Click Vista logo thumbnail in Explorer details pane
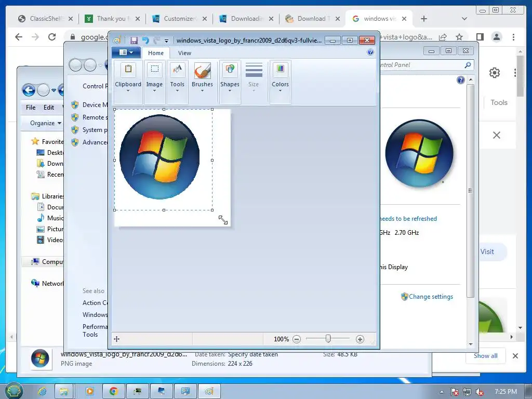Image resolution: width=532 pixels, height=399 pixels. (40, 358)
